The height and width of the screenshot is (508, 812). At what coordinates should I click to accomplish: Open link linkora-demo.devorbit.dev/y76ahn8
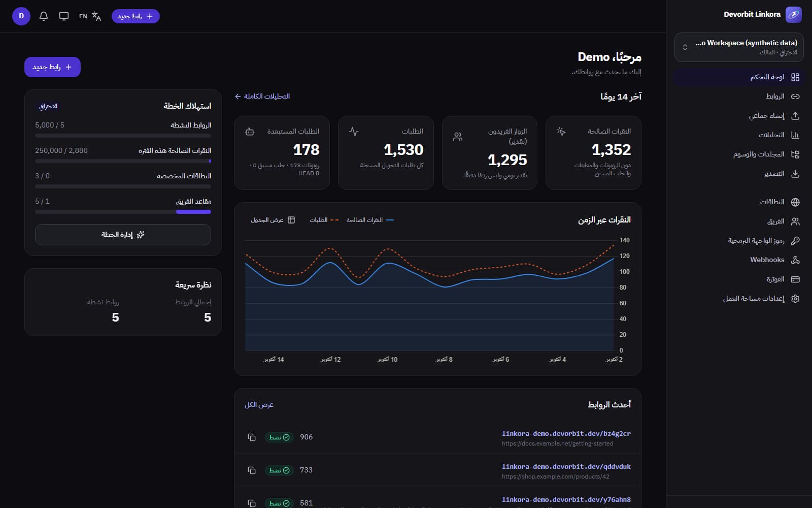coord(566,499)
